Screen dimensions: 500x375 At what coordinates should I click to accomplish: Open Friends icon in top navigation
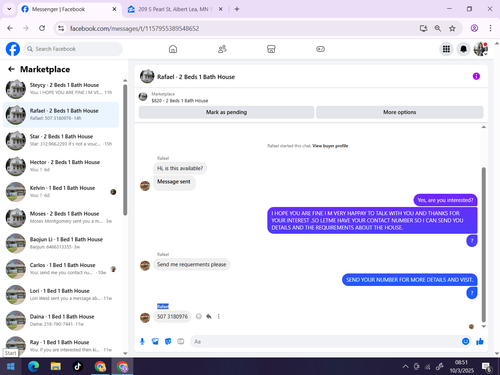(222, 49)
